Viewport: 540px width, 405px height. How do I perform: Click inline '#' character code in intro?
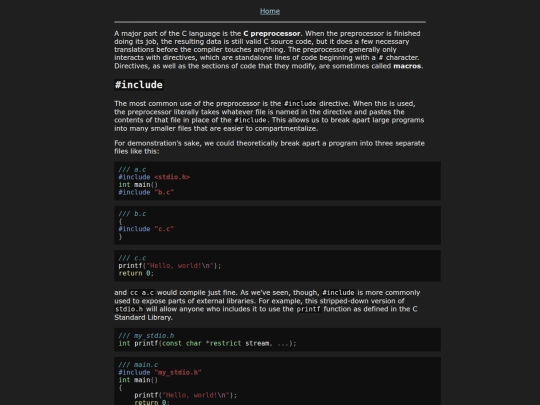pyautogui.click(x=381, y=58)
